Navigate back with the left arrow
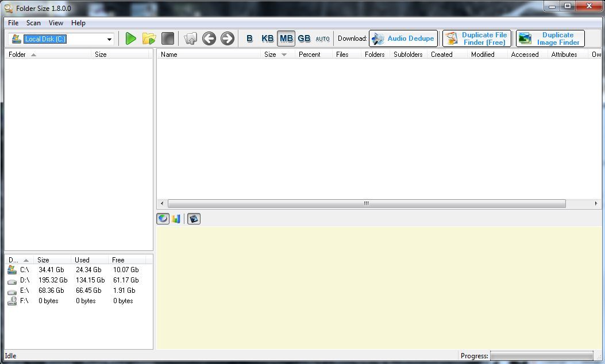Viewport: 605px width, 364px height. [210, 38]
